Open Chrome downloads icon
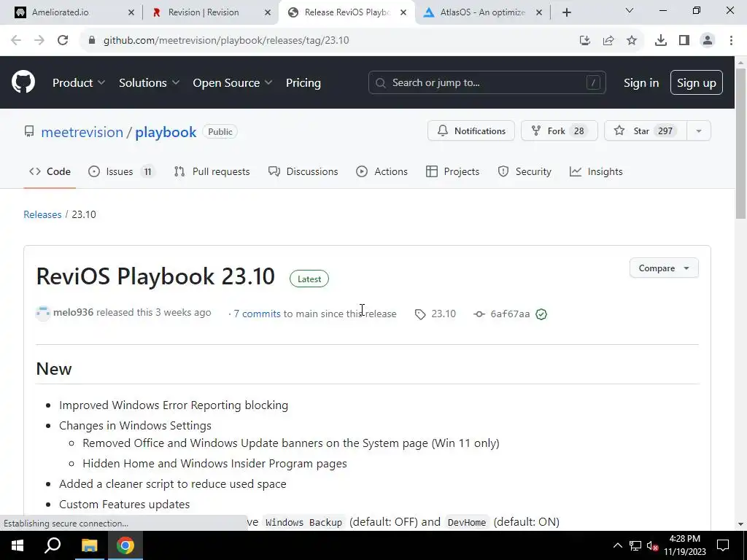 [x=661, y=40]
